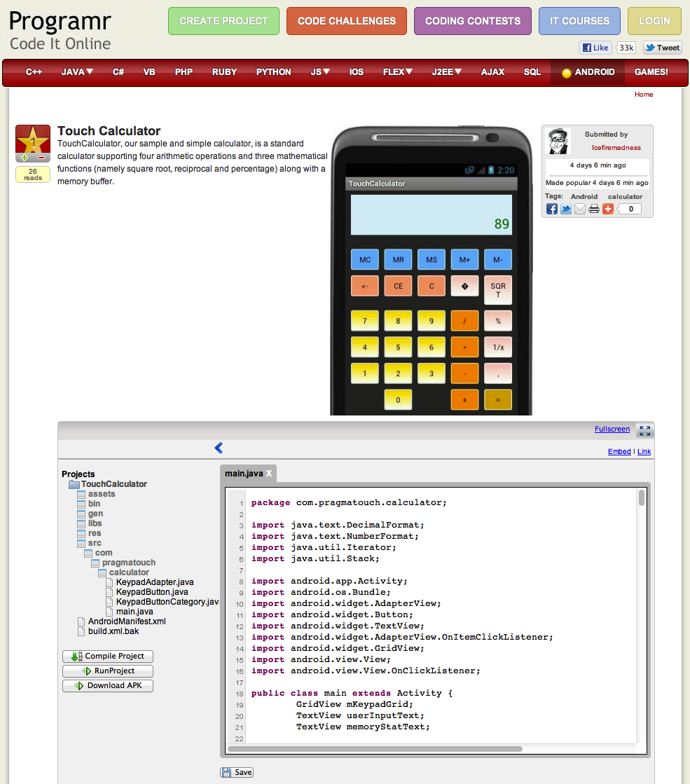The height and width of the screenshot is (784, 690).
Task: Expand the libs folder
Action: [90, 523]
